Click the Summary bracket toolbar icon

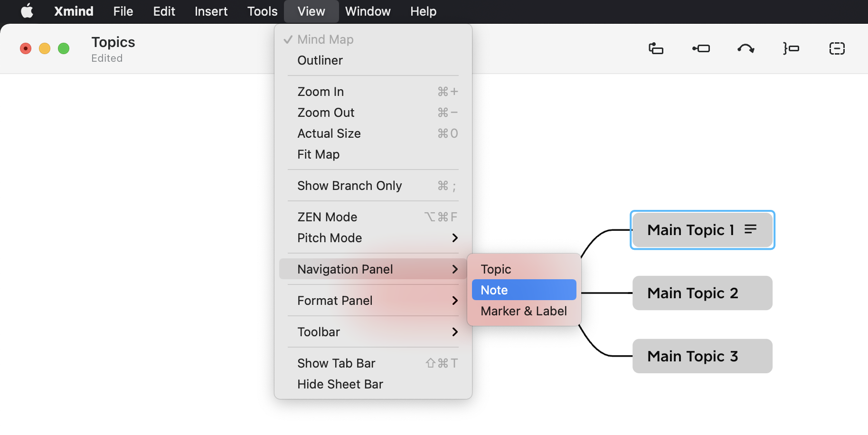pos(791,48)
